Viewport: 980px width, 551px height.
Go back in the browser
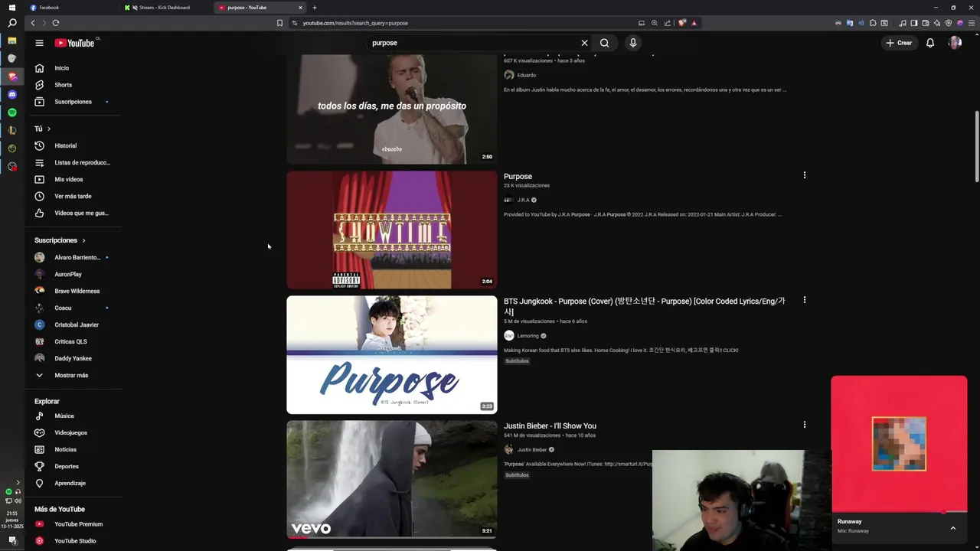(x=33, y=23)
